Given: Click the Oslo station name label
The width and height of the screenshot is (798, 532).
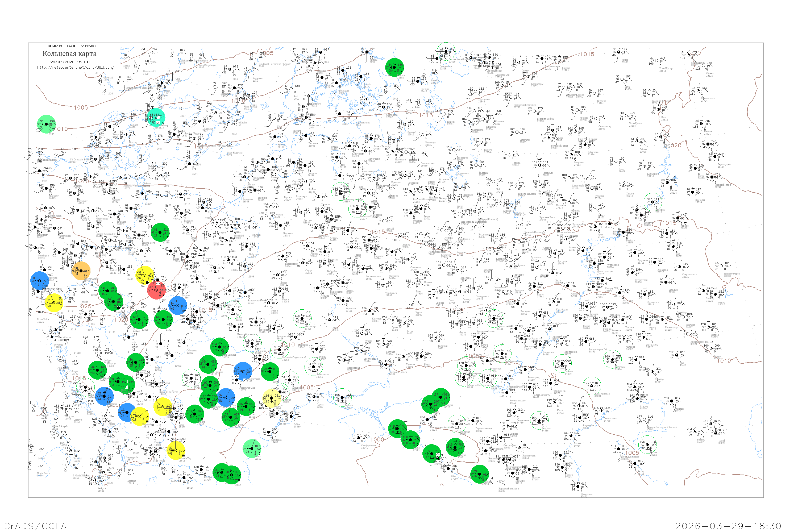Looking at the screenshot, I should click(178, 79).
